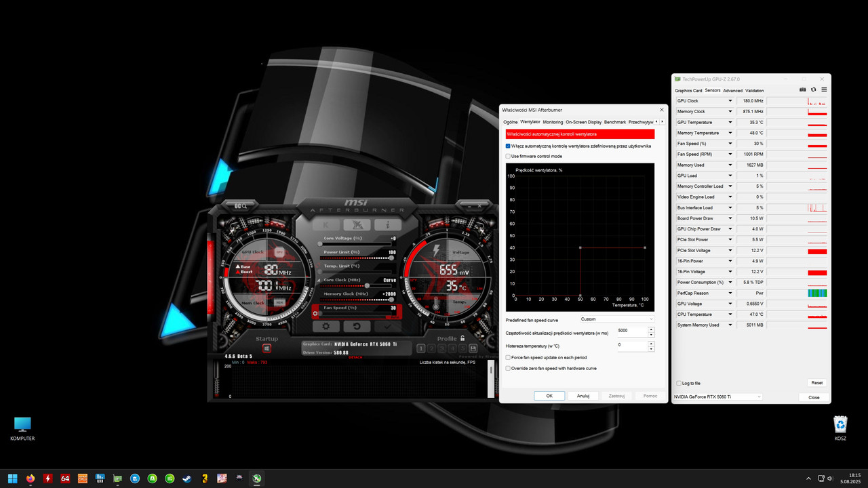868x488 pixels.
Task: Click the core clock curve editor icon
Action: coord(319,280)
